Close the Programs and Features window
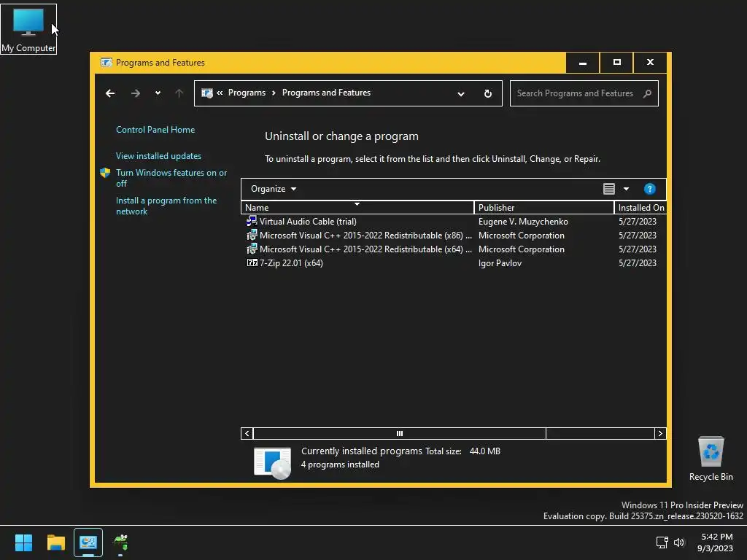 click(650, 63)
